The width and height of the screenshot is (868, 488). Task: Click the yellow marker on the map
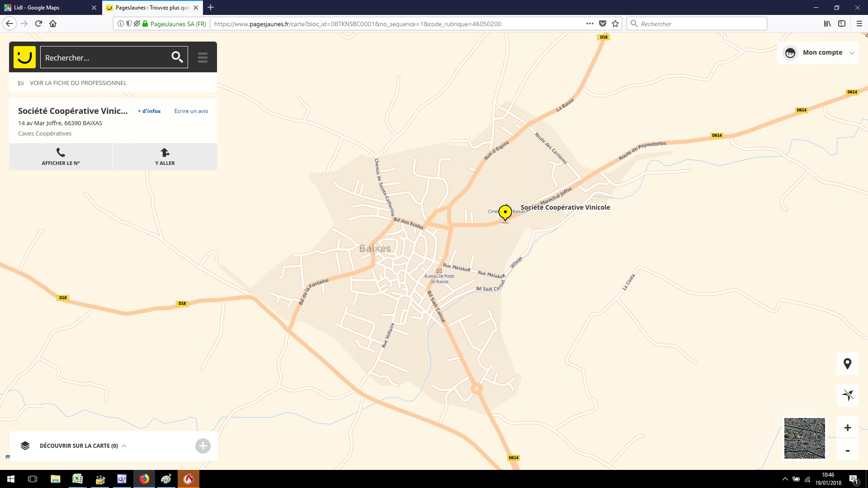coord(505,212)
